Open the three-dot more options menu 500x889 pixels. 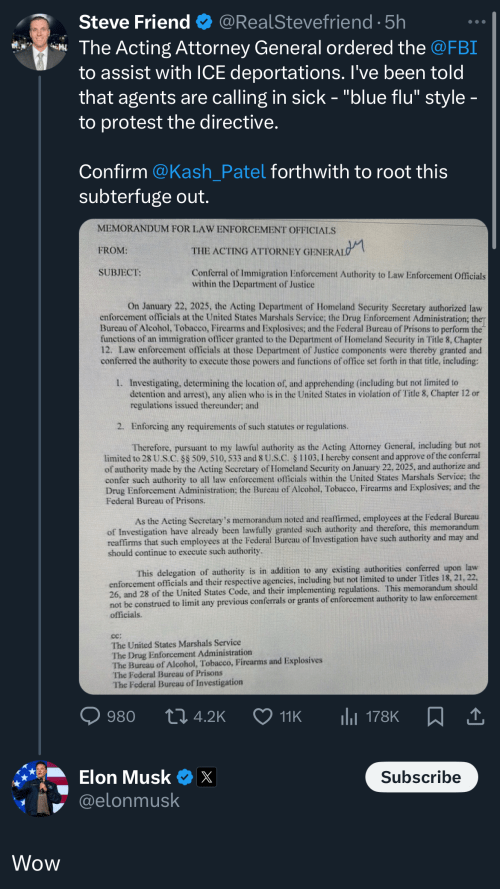(x=476, y=23)
